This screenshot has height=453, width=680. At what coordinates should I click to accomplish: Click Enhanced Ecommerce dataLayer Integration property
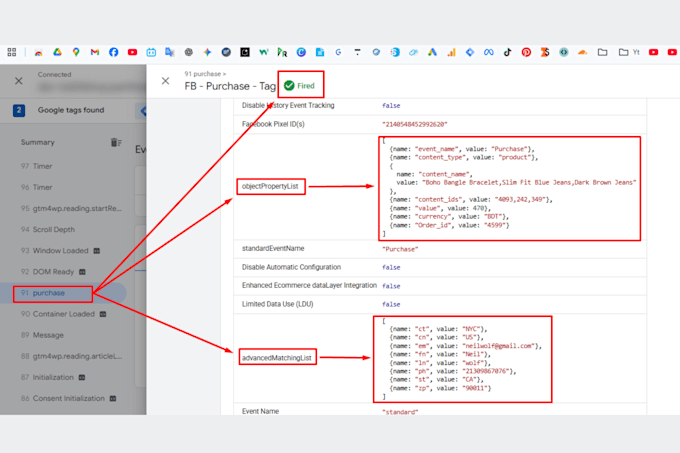point(309,285)
